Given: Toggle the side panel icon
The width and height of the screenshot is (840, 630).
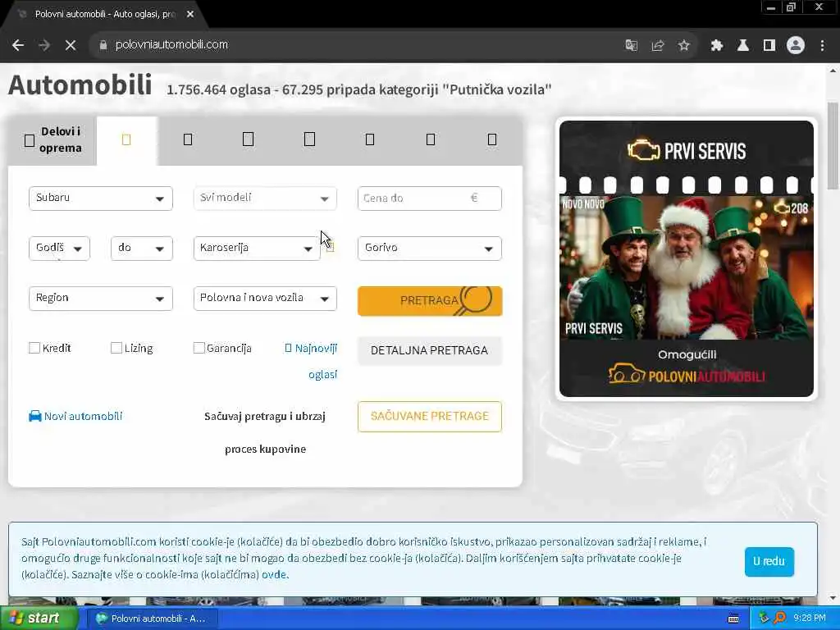Looking at the screenshot, I should coord(769,46).
